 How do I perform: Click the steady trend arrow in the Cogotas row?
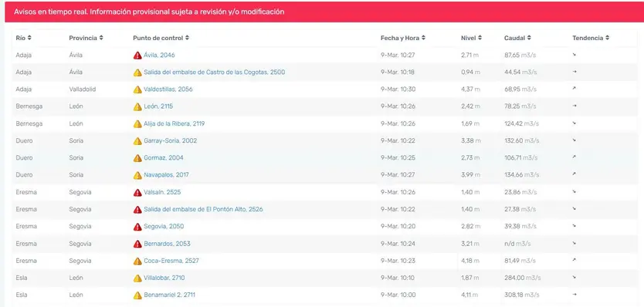[x=575, y=72]
